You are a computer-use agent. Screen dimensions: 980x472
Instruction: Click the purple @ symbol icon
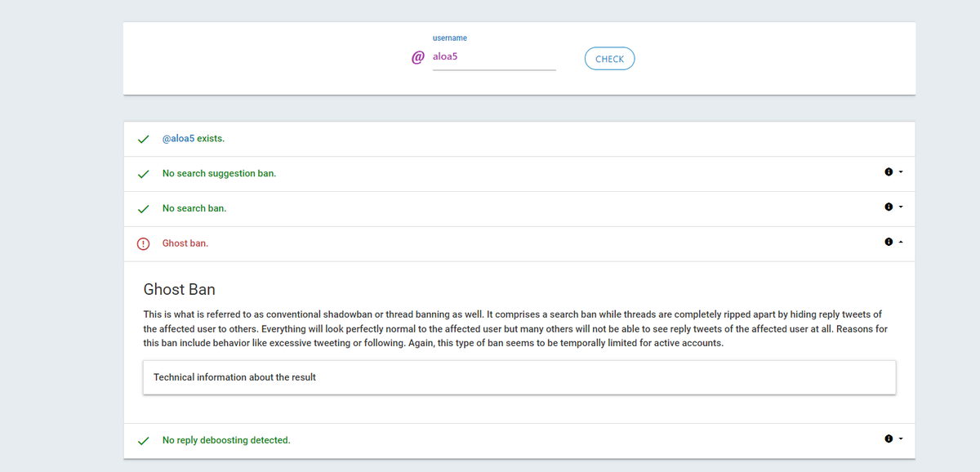click(x=417, y=58)
